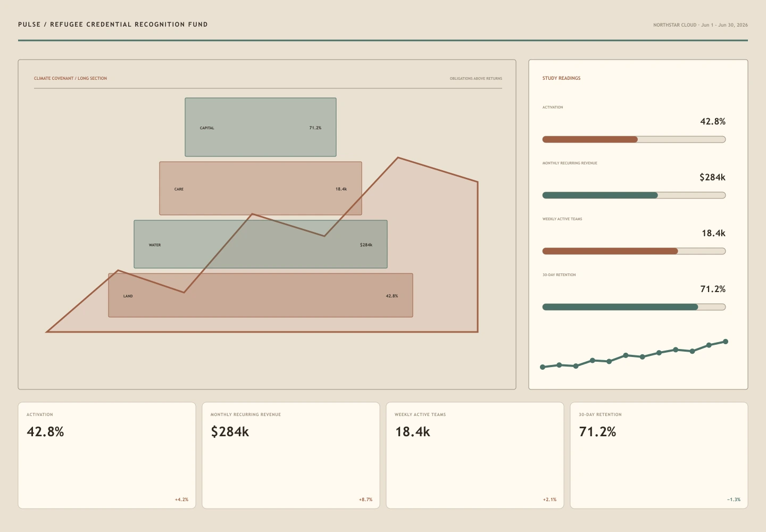Select the LAND block in the chart
This screenshot has height=532, width=766.
[261, 295]
